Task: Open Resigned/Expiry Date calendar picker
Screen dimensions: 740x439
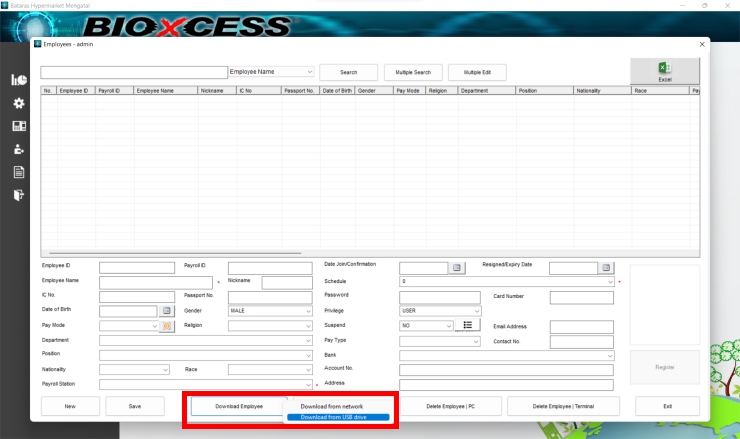Action: [605, 268]
